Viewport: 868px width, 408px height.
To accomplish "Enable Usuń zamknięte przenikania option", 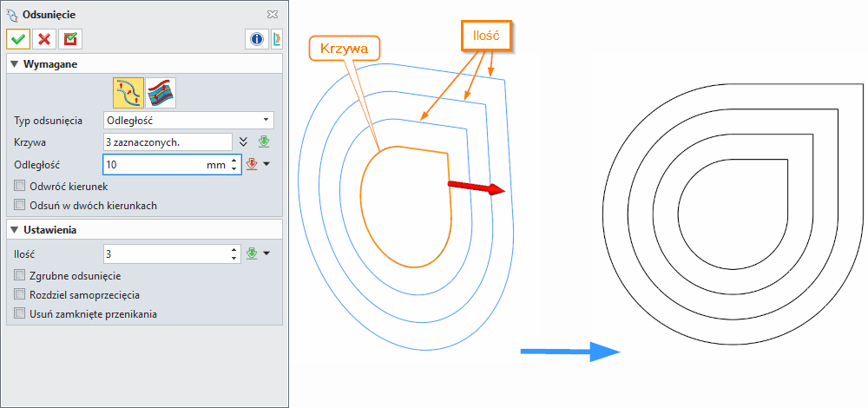I will 21,313.
